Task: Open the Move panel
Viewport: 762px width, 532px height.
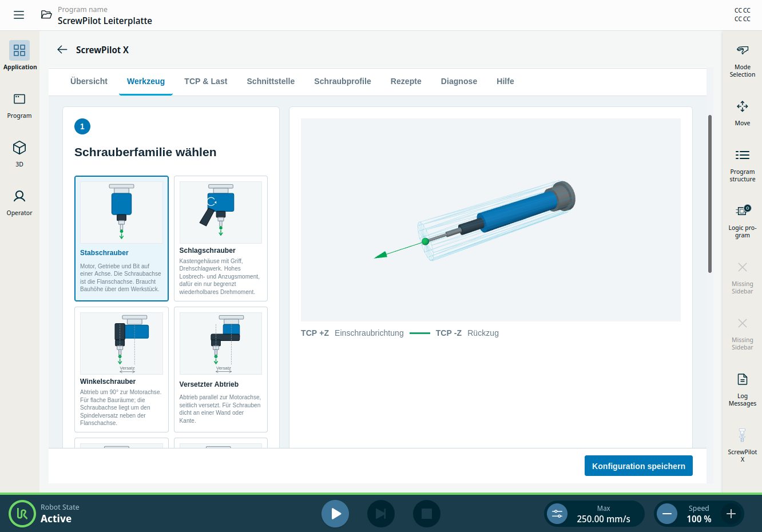Action: tap(743, 113)
